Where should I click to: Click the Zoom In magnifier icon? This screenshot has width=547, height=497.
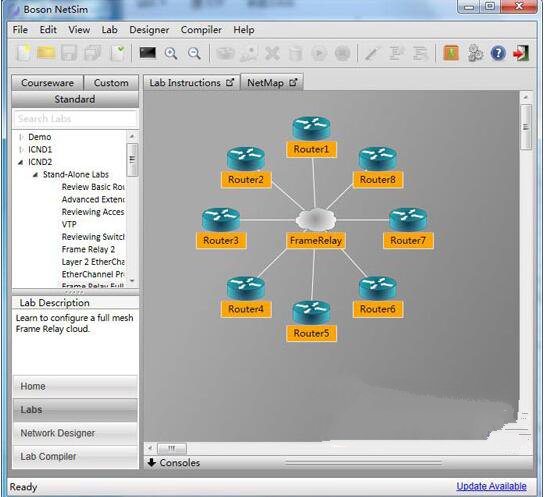[171, 53]
